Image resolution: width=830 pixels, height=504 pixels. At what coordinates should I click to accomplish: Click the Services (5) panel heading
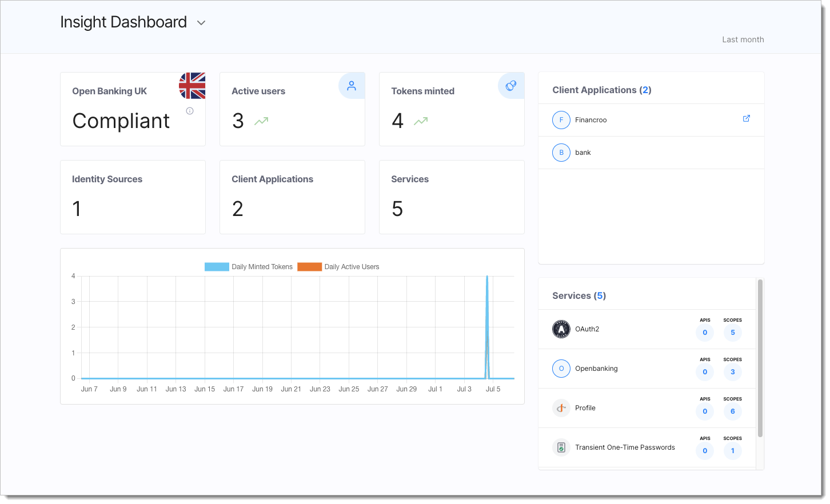[x=579, y=296]
